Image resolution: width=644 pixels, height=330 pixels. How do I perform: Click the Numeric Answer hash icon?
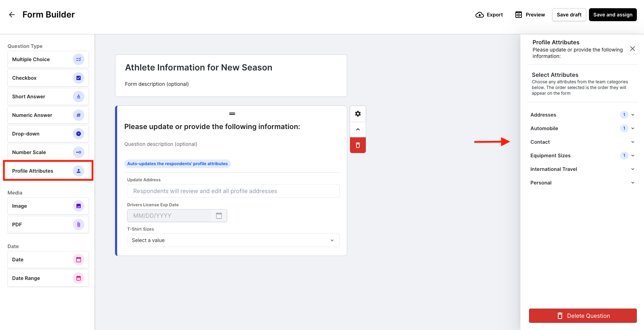coord(79,115)
